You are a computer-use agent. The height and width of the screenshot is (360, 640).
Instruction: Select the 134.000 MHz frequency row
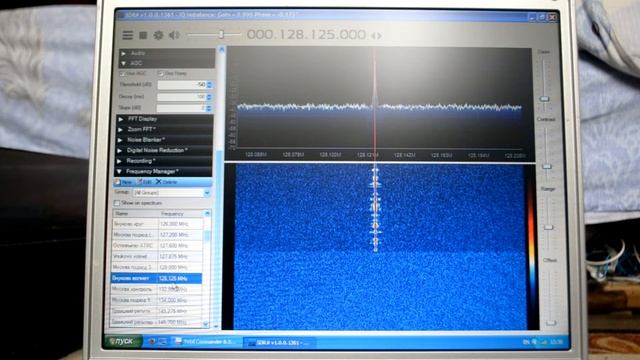pos(156,300)
